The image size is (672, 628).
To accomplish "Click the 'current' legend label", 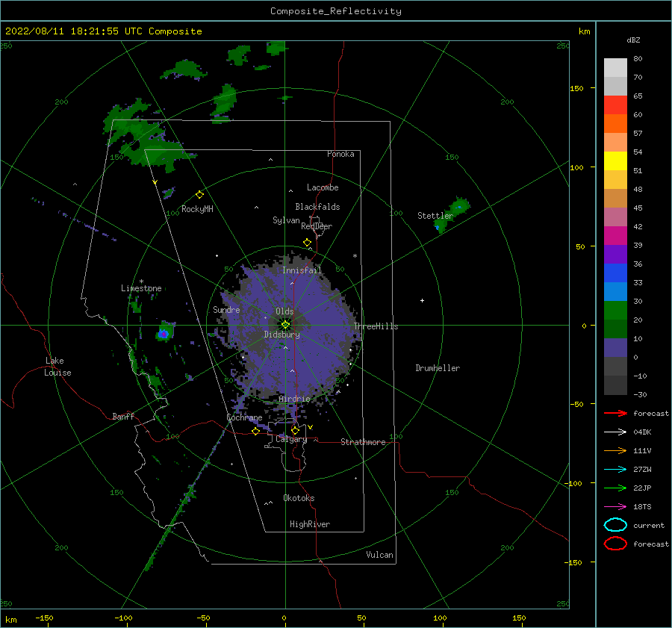I will click(648, 526).
